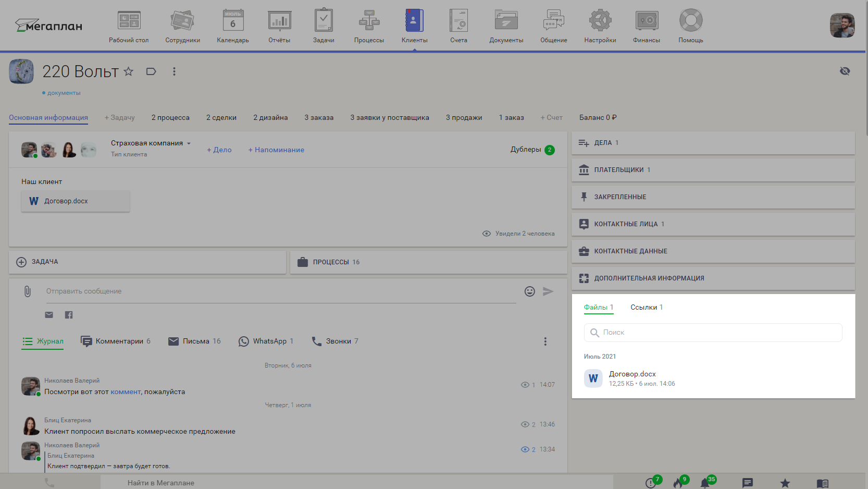
Task: Open the Рабочий стол section
Action: pos(129,26)
